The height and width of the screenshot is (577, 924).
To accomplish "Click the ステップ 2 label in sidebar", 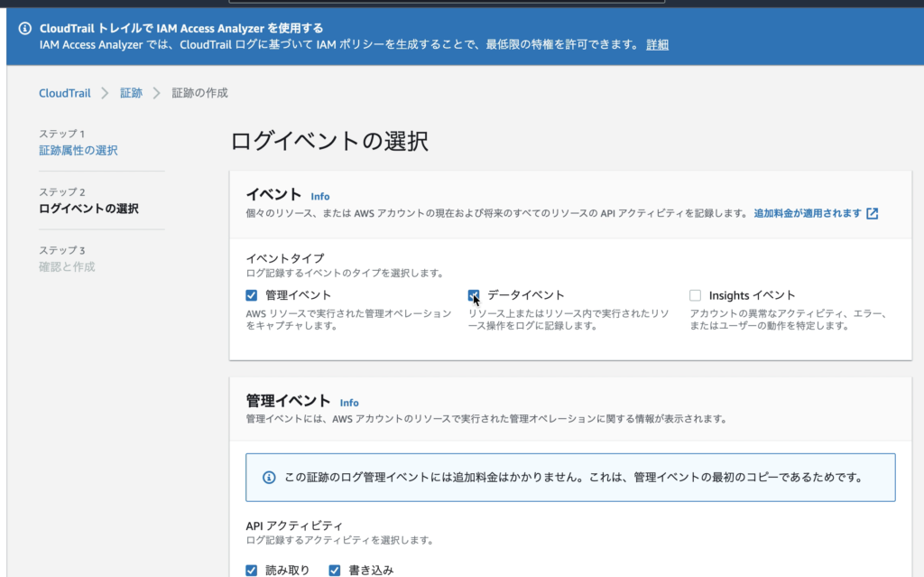I will pos(62,192).
